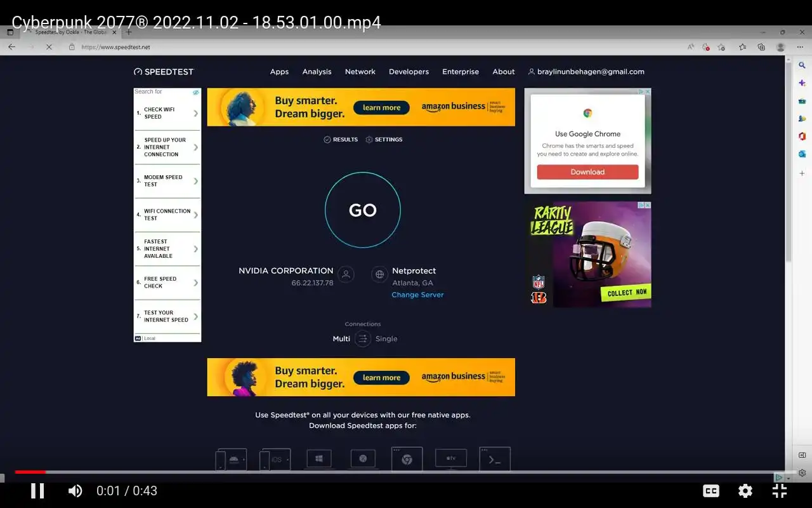The width and height of the screenshot is (812, 508).
Task: Open Mac app download icon
Action: 363,459
